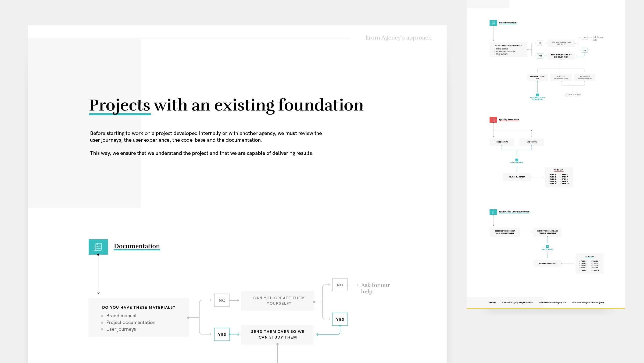The width and height of the screenshot is (644, 363).
Task: Click the large Documentation heading link
Action: (x=137, y=246)
